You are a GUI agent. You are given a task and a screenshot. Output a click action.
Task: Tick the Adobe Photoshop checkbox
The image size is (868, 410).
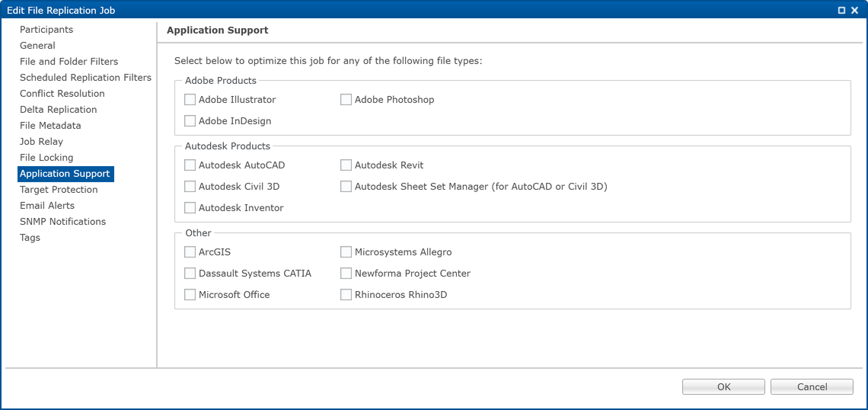click(346, 100)
